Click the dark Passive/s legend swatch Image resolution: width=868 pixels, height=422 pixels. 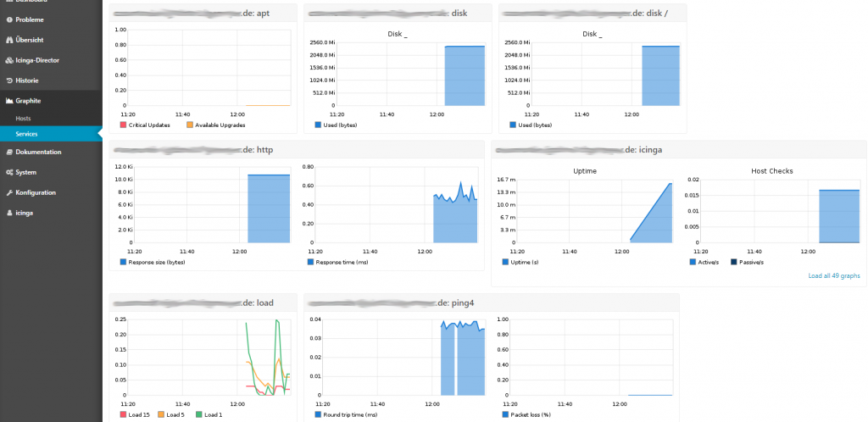tap(734, 262)
